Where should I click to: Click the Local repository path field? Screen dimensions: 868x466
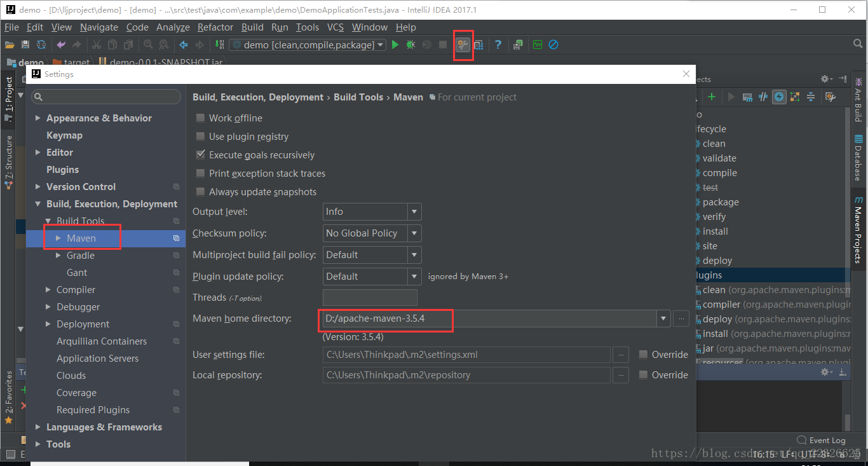pos(466,375)
